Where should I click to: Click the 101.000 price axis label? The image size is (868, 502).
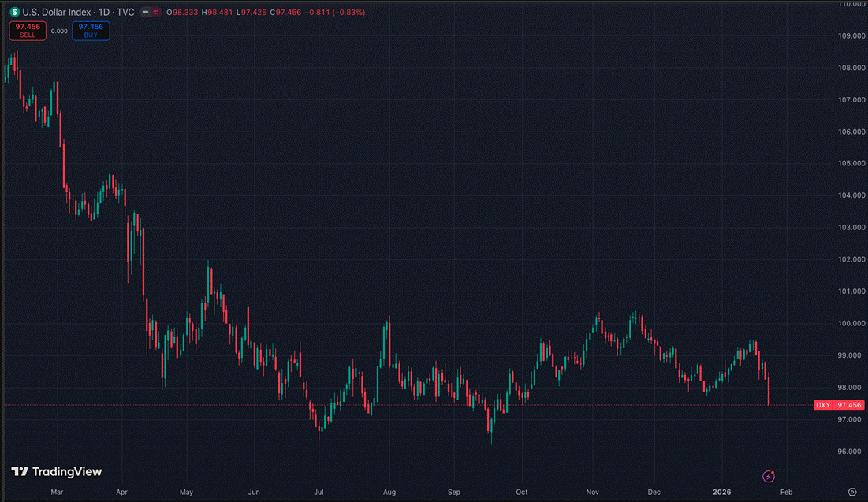point(851,292)
